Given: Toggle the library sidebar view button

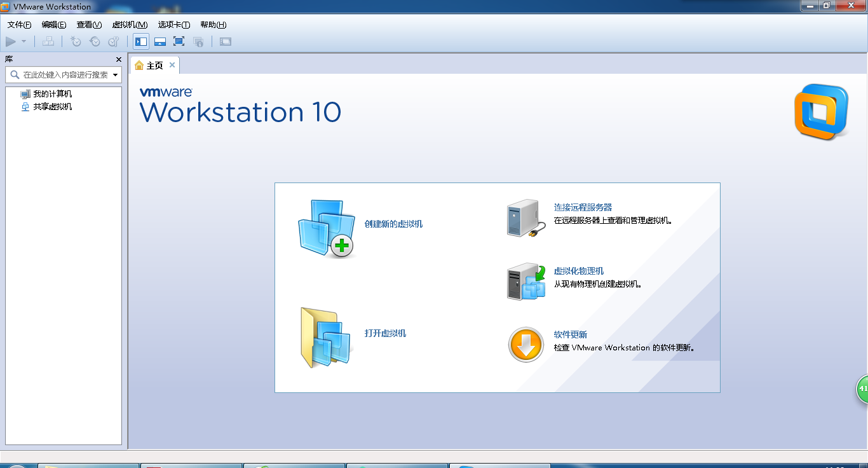Looking at the screenshot, I should pos(141,42).
